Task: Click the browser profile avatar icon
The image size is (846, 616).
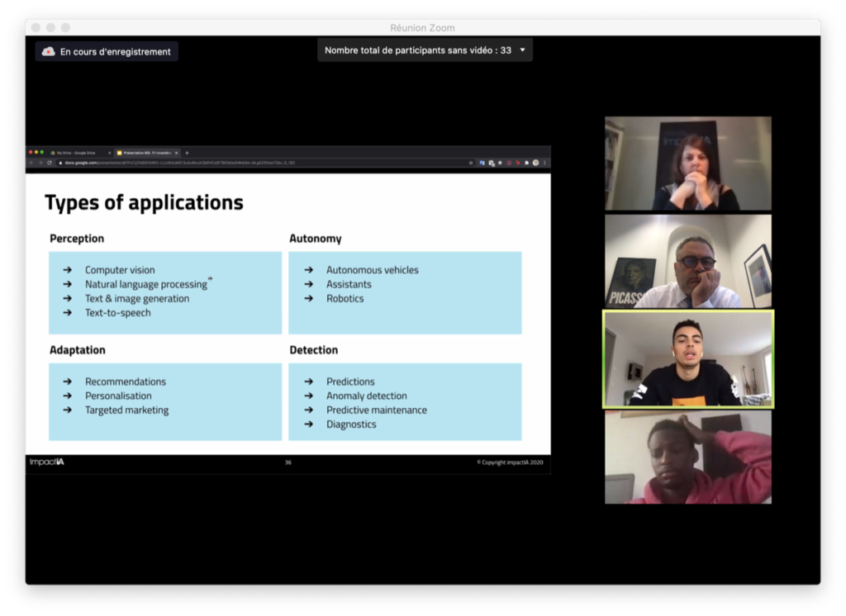Action: click(535, 163)
